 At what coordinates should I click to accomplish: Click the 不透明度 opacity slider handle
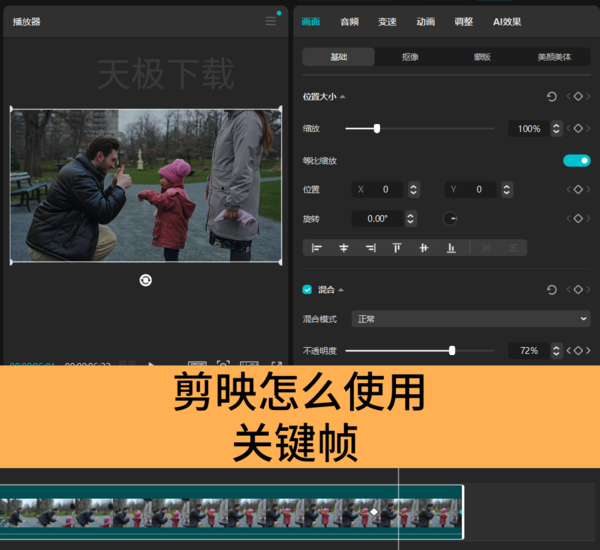[x=452, y=350]
